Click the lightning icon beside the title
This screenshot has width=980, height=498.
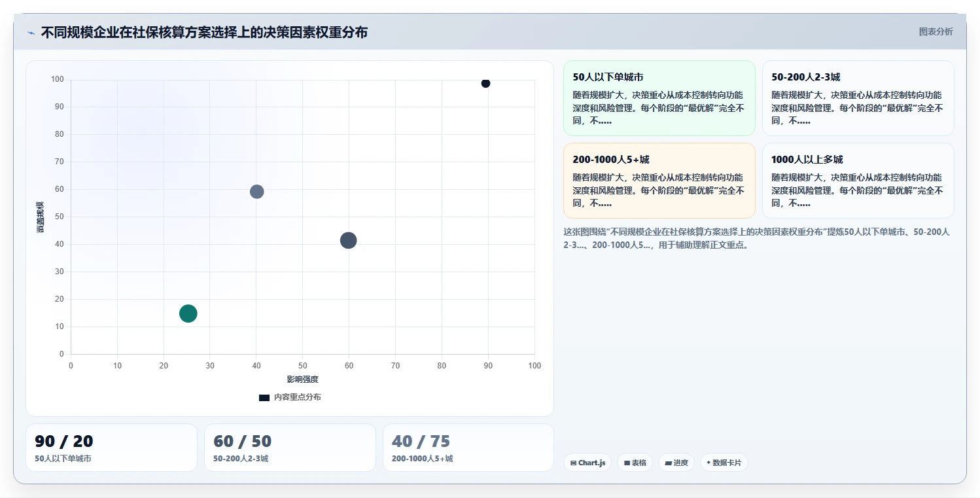pos(31,33)
